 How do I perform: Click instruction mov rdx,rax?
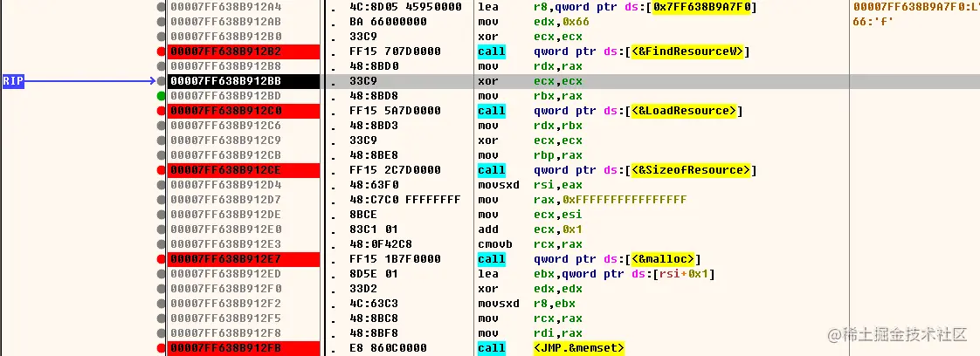[x=529, y=66]
